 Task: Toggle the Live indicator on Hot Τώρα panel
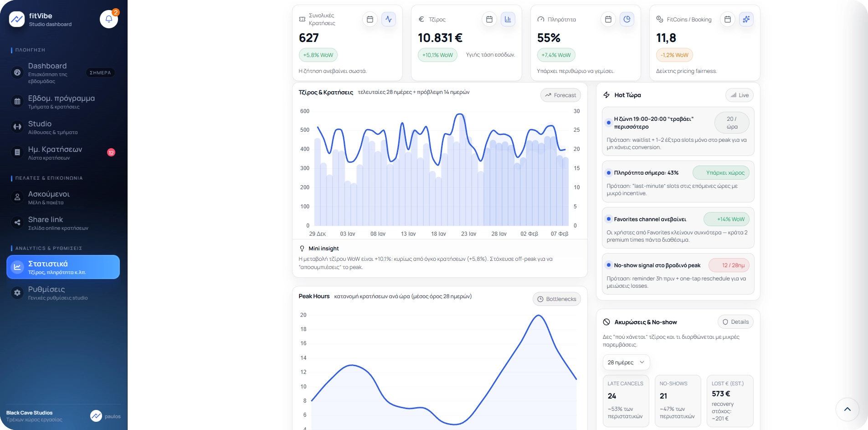point(739,95)
